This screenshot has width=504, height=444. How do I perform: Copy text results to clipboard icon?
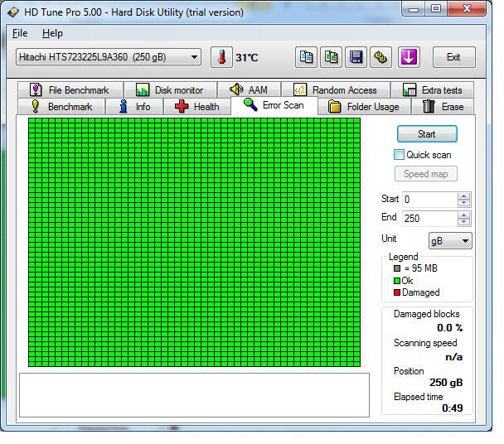click(306, 57)
